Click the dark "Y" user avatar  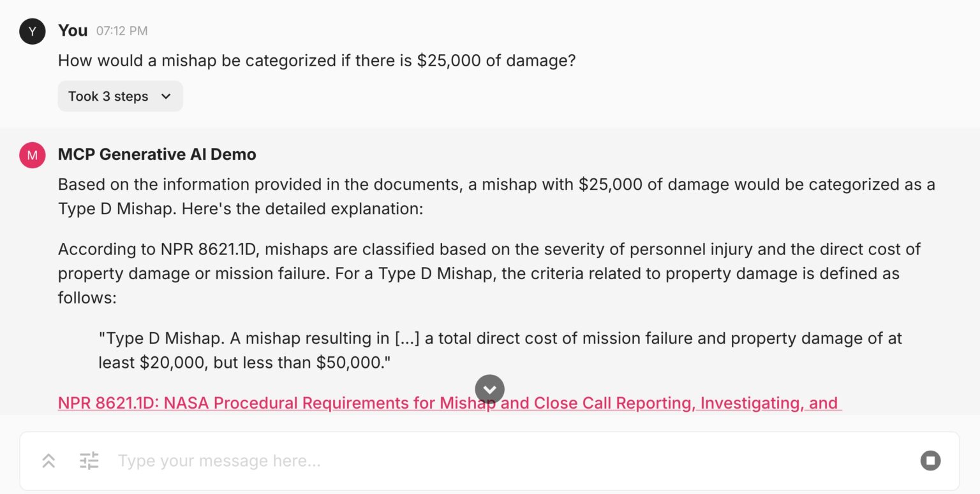click(33, 31)
